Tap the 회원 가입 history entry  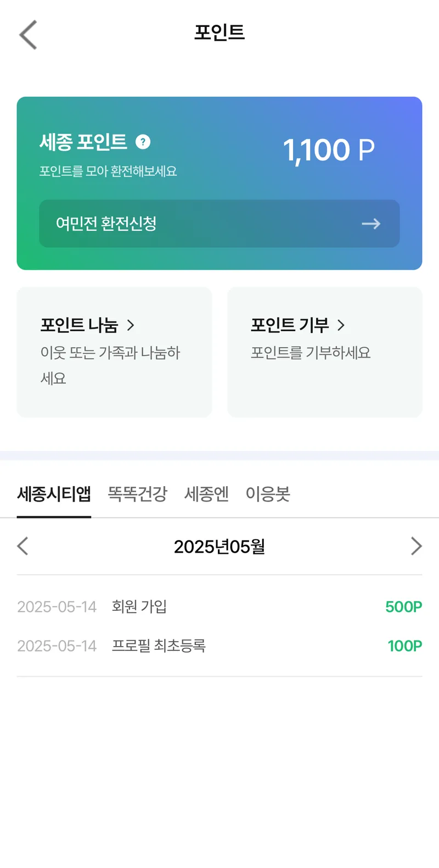(139, 607)
